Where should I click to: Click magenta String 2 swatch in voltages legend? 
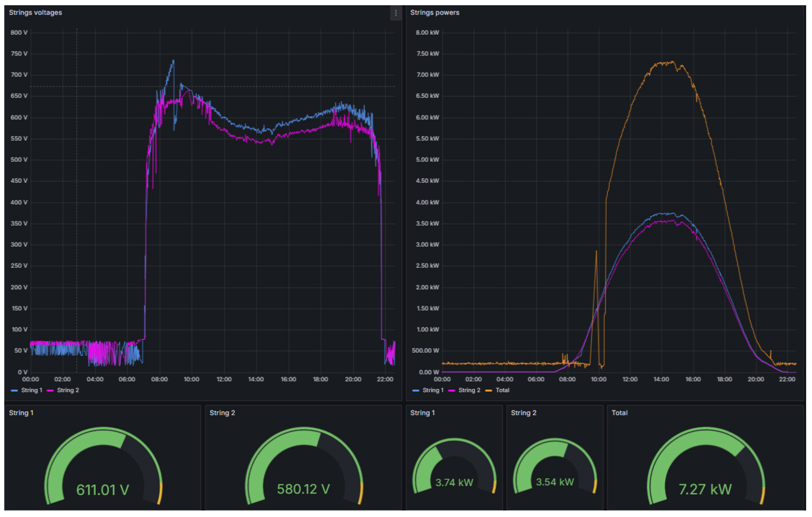(x=50, y=390)
